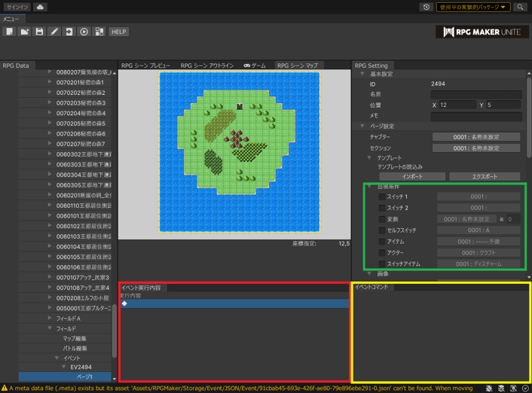
Task: Open the cloud services icon
Action: [40, 7]
